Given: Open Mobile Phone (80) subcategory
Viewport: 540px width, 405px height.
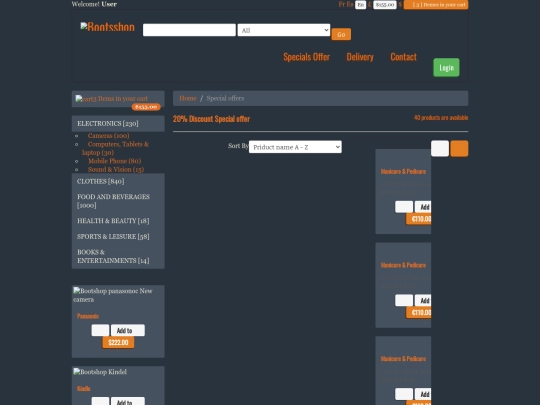Looking at the screenshot, I should [x=114, y=161].
